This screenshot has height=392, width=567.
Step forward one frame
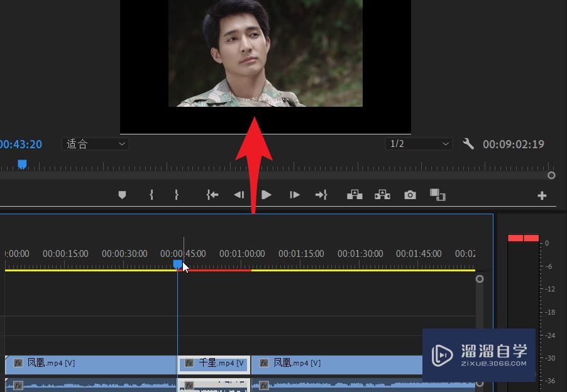coord(295,195)
